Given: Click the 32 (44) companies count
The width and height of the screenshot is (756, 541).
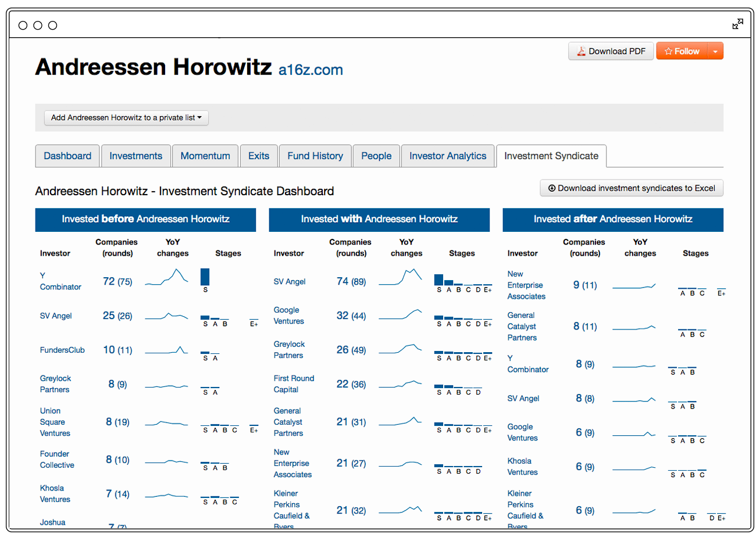Looking at the screenshot, I should point(351,316).
